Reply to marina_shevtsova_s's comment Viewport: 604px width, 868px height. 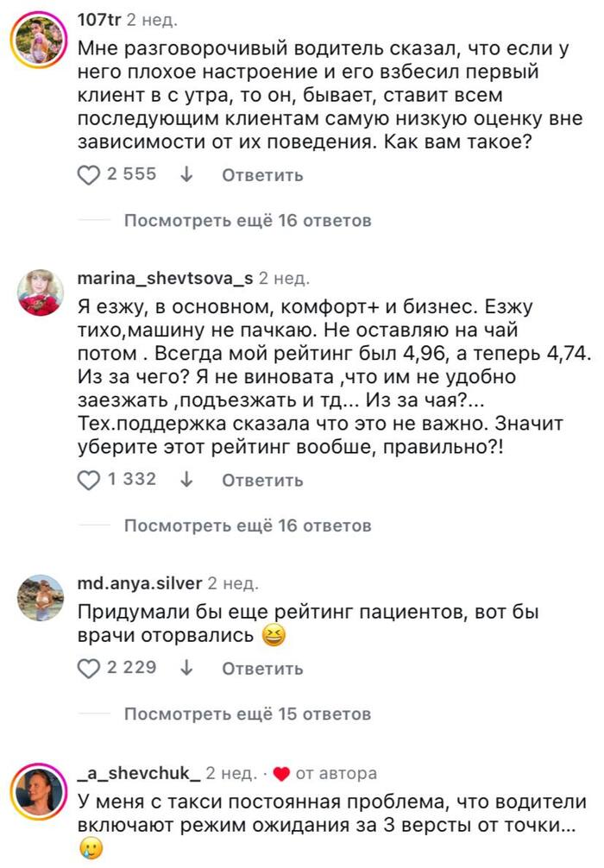[262, 480]
